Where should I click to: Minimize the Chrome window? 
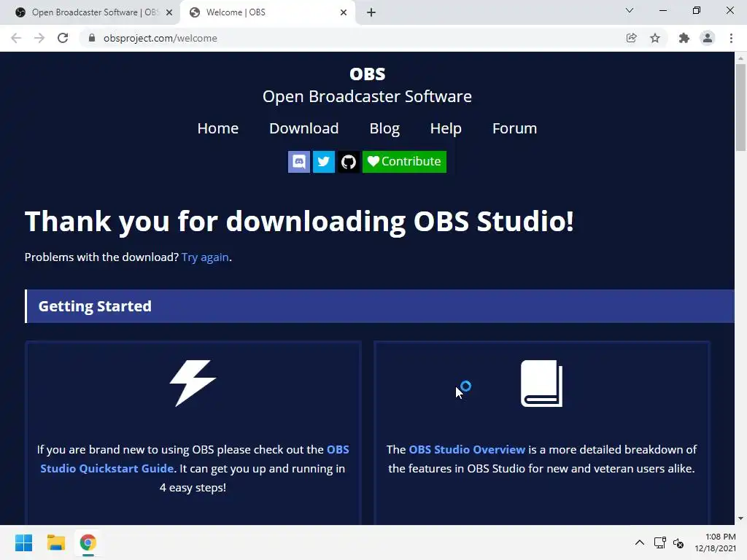coord(663,10)
